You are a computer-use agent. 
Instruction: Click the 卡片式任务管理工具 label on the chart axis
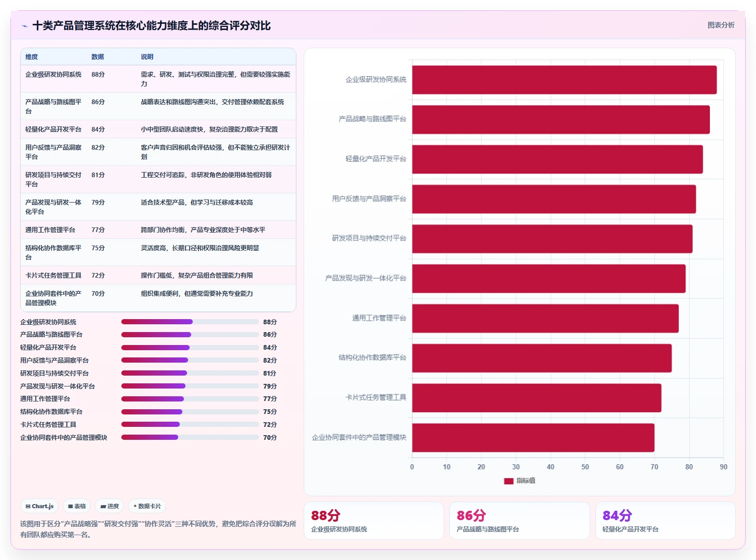click(x=376, y=398)
